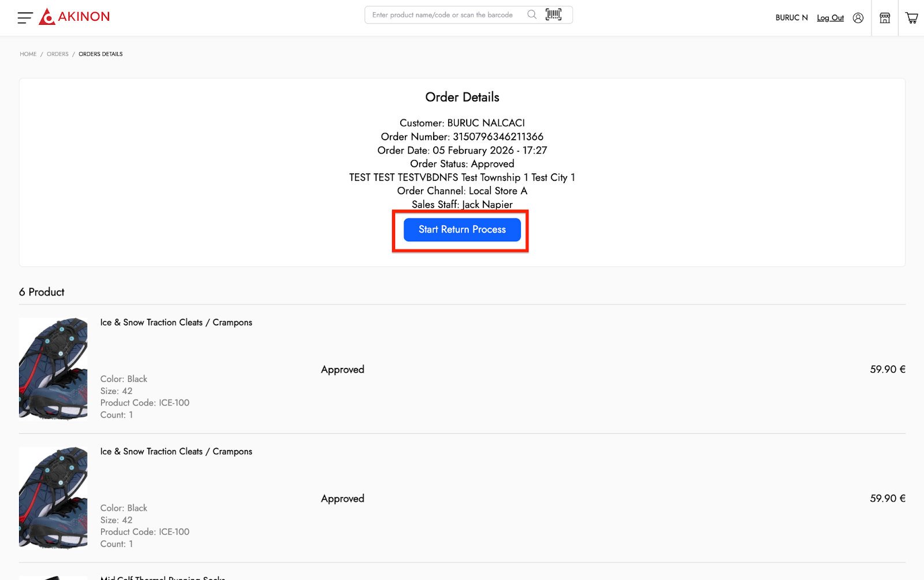Activate the barcode scanner icon
The image size is (924, 580).
pyautogui.click(x=553, y=15)
